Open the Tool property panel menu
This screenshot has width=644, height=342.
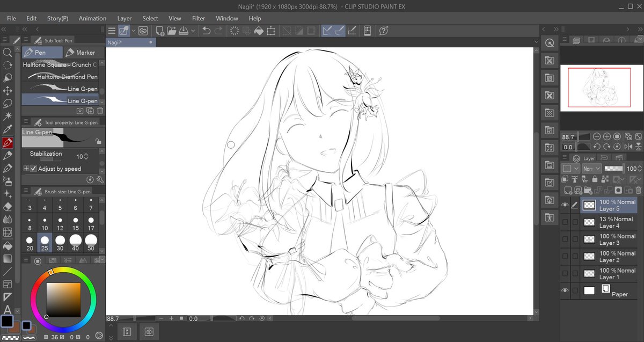(25, 122)
